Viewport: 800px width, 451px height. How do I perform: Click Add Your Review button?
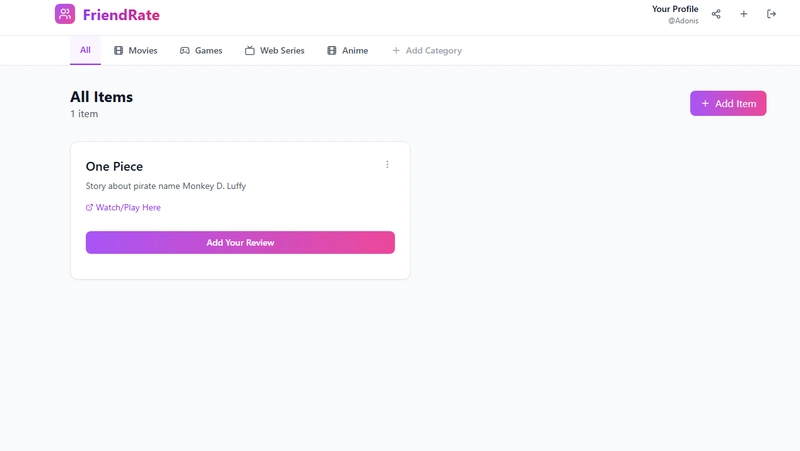point(240,242)
